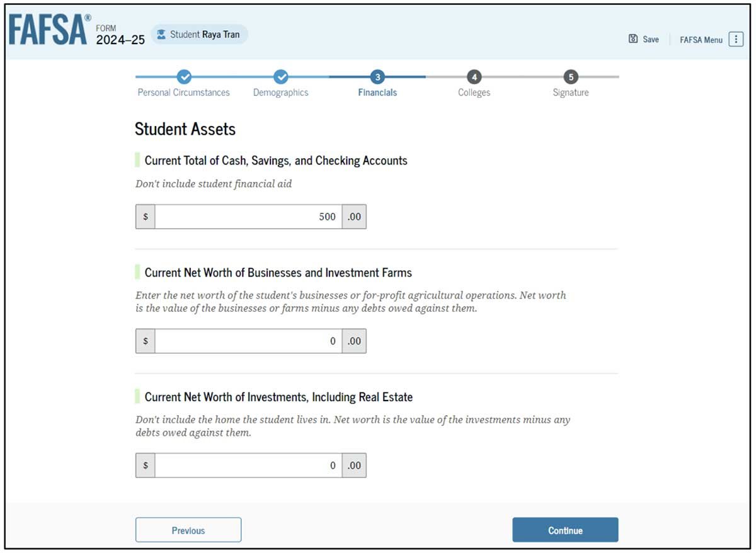
Task: Focus the investments and real estate amount field
Action: click(x=249, y=465)
